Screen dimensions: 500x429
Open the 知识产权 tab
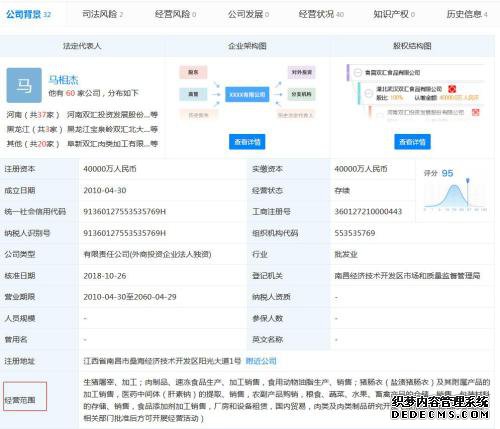(394, 14)
